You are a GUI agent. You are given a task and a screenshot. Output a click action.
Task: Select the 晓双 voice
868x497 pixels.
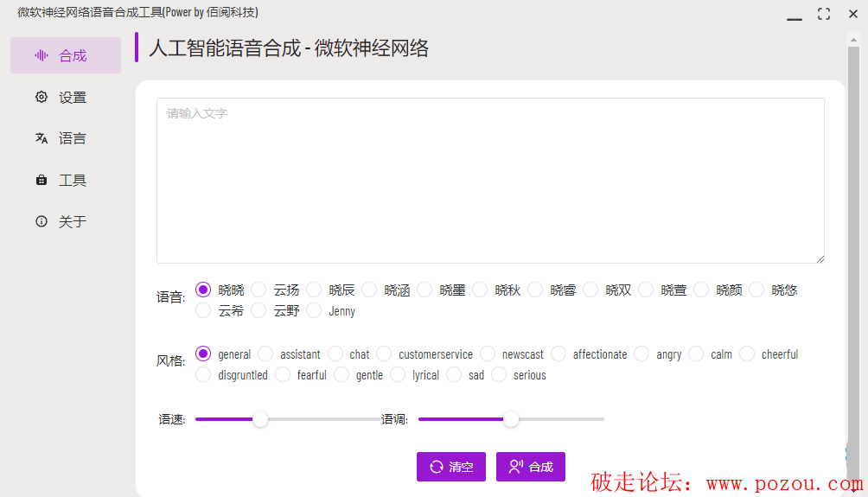pyautogui.click(x=590, y=290)
